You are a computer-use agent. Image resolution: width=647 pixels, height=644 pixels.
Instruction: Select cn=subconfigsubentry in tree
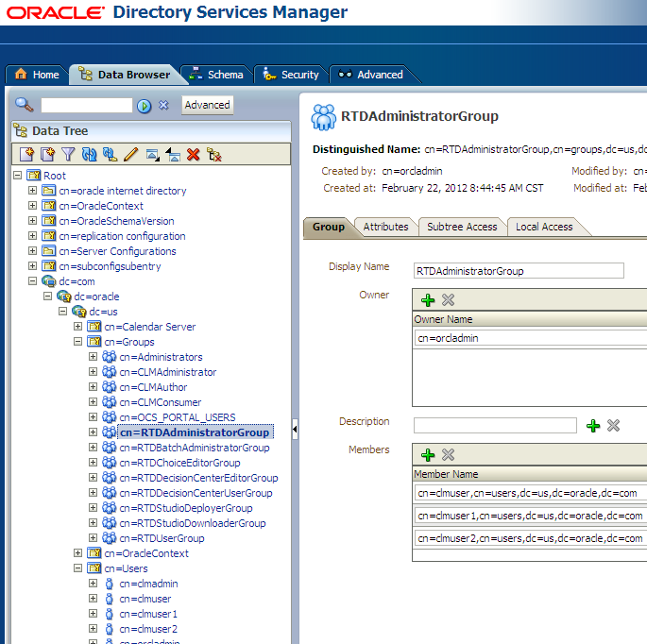click(x=110, y=266)
